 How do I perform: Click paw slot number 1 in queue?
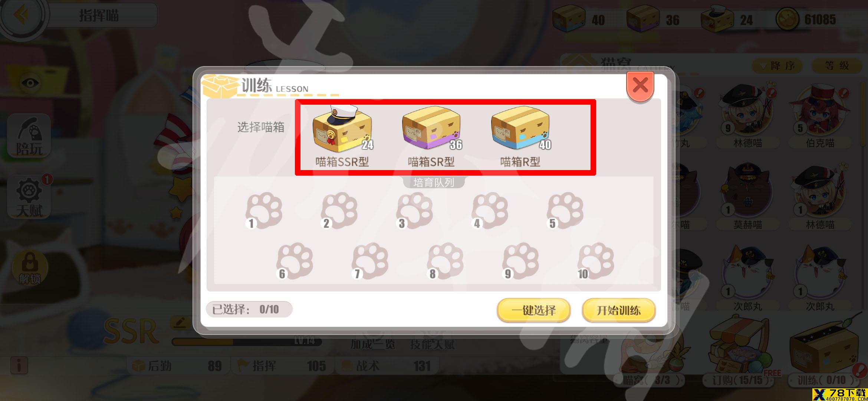[x=264, y=210]
